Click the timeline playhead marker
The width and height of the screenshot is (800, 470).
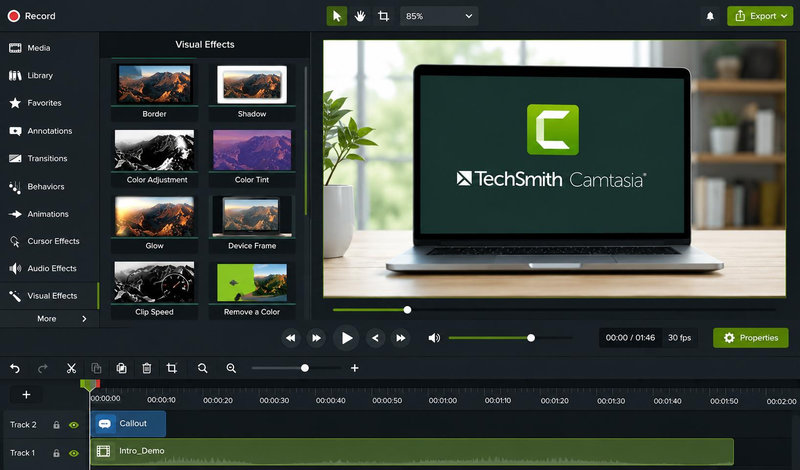[90, 385]
